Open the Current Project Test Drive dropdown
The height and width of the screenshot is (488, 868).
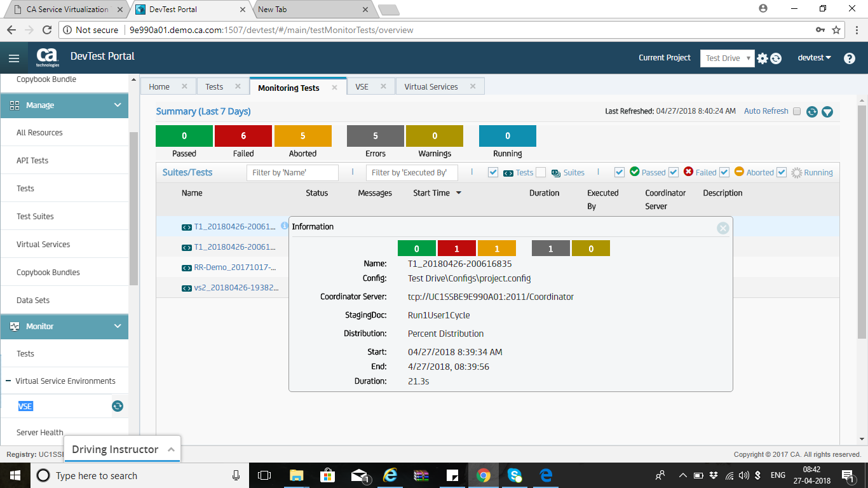pos(728,58)
